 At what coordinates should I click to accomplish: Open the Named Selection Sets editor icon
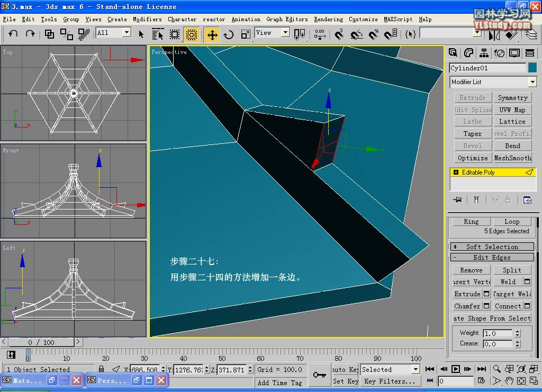point(410,34)
